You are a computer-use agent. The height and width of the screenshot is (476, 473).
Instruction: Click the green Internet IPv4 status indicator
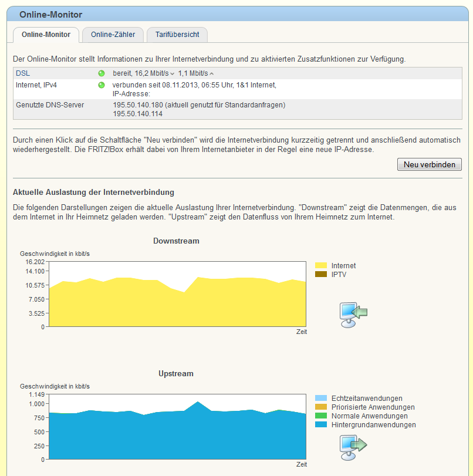[102, 85]
